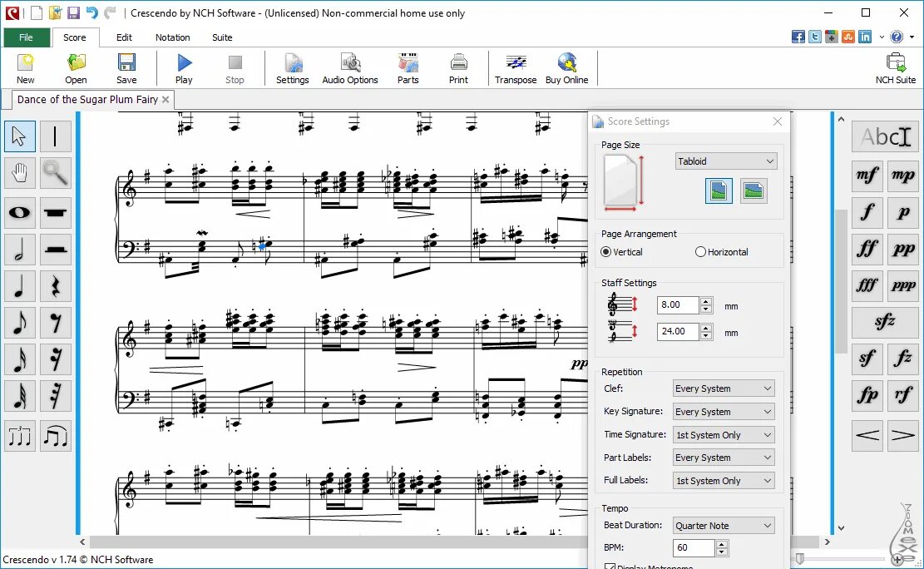Click the Settings toolbar button
The image size is (924, 569).
click(x=292, y=68)
